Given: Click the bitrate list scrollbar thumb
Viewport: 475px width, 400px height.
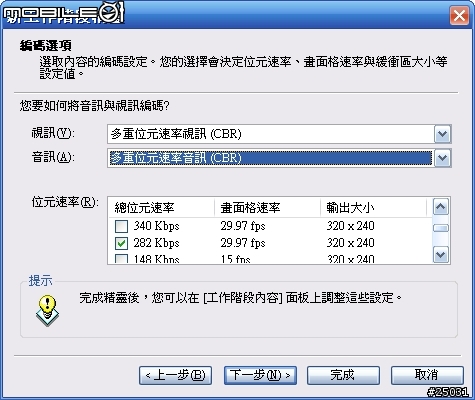Looking at the screenshot, I should (441, 228).
